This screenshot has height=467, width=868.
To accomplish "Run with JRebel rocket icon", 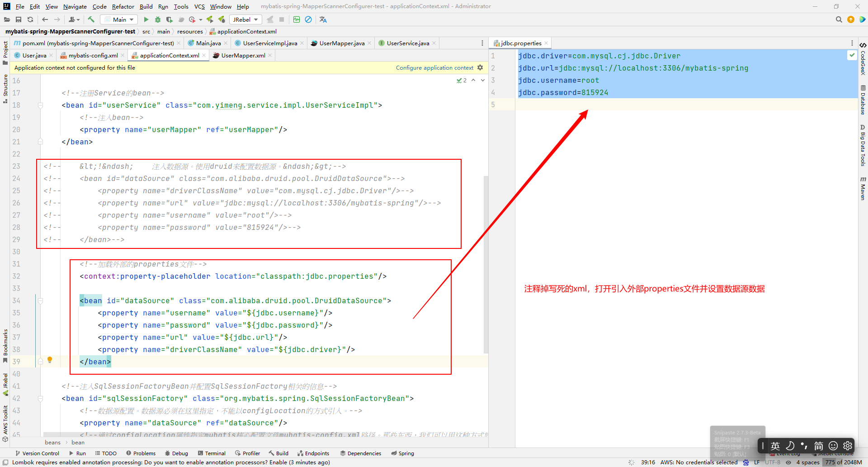I will (x=210, y=19).
